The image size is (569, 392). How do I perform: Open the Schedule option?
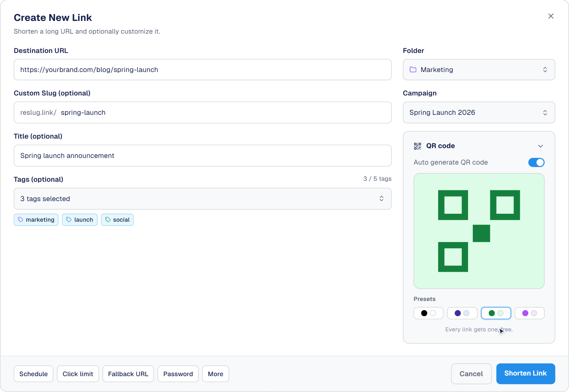33,374
